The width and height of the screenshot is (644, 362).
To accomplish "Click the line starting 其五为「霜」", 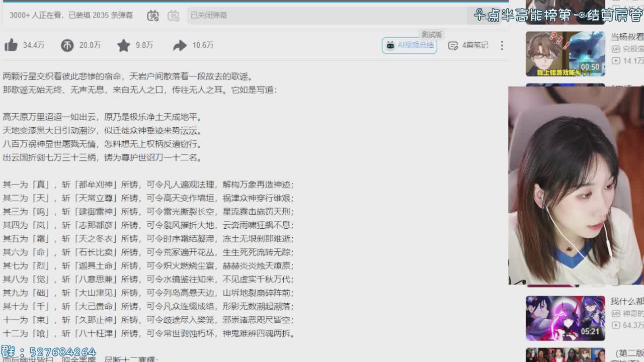I will pyautogui.click(x=148, y=239).
